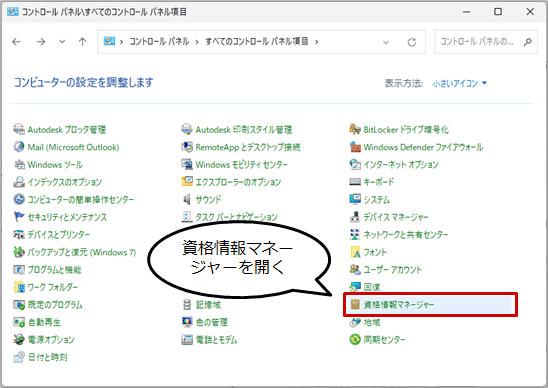Click the ワーク フォルダー icon
Image resolution: width=548 pixels, height=388 pixels.
[x=19, y=287]
